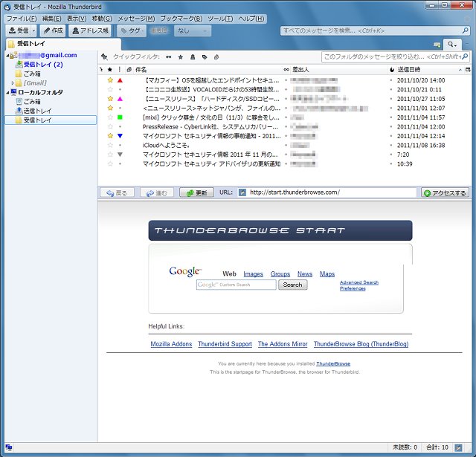Toggle the starred quick filter icon

[181, 57]
